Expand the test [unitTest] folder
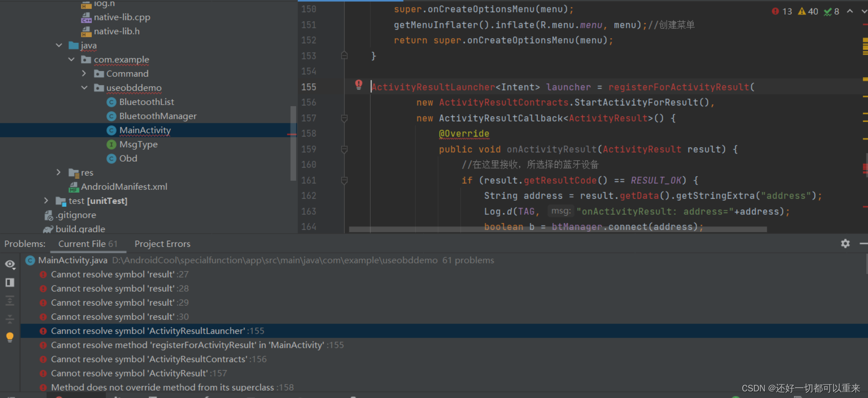Screen dimensions: 868x398 tap(46, 201)
